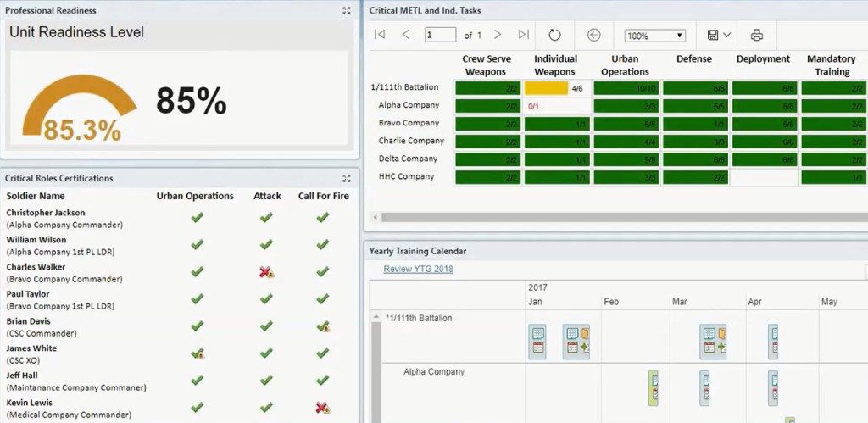The height and width of the screenshot is (423, 868).
Task: Open the Review YTG 2018 link
Action: (418, 269)
